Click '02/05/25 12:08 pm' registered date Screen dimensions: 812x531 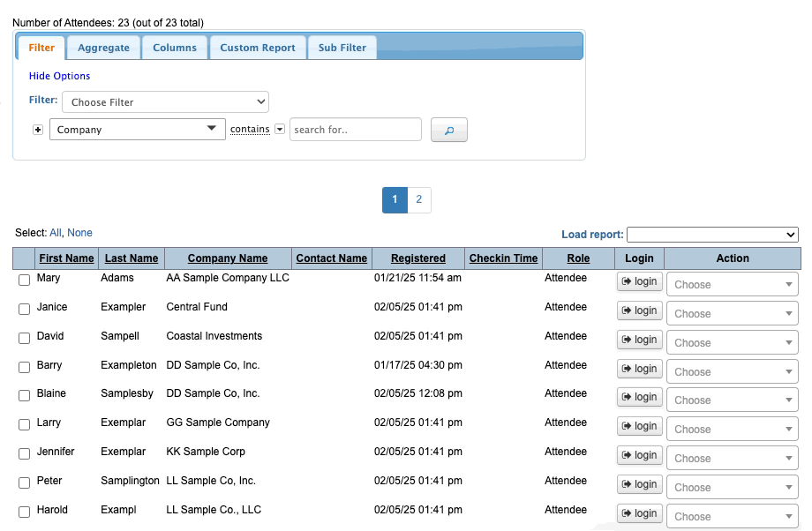[x=417, y=393]
